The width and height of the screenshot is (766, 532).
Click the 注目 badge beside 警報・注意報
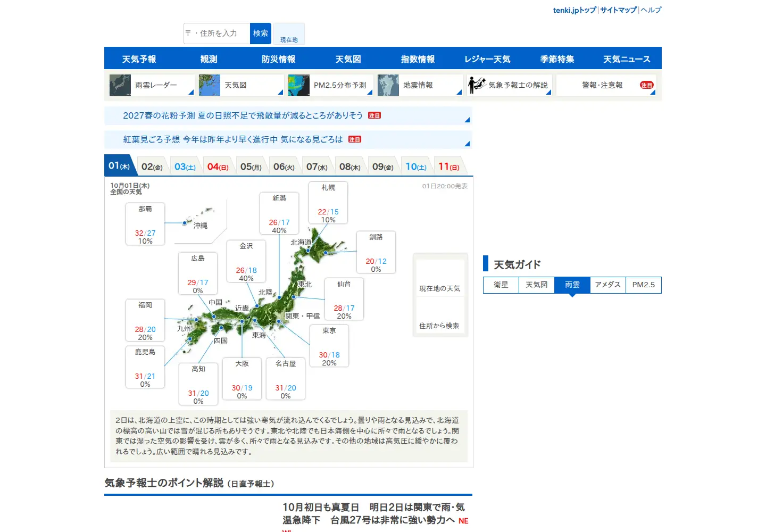646,85
